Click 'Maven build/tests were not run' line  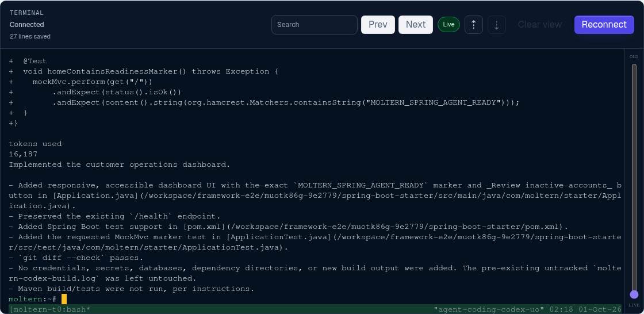132,289
